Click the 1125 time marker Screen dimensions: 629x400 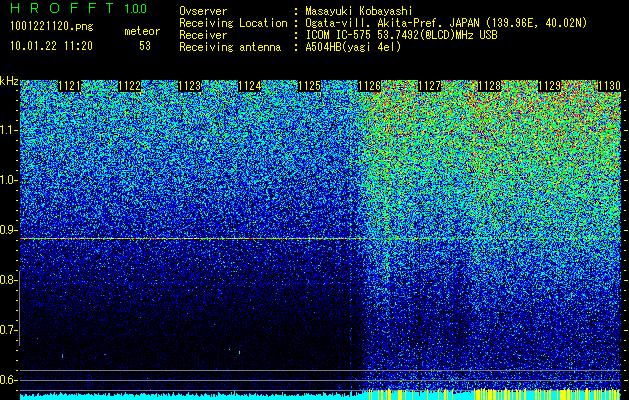(310, 86)
